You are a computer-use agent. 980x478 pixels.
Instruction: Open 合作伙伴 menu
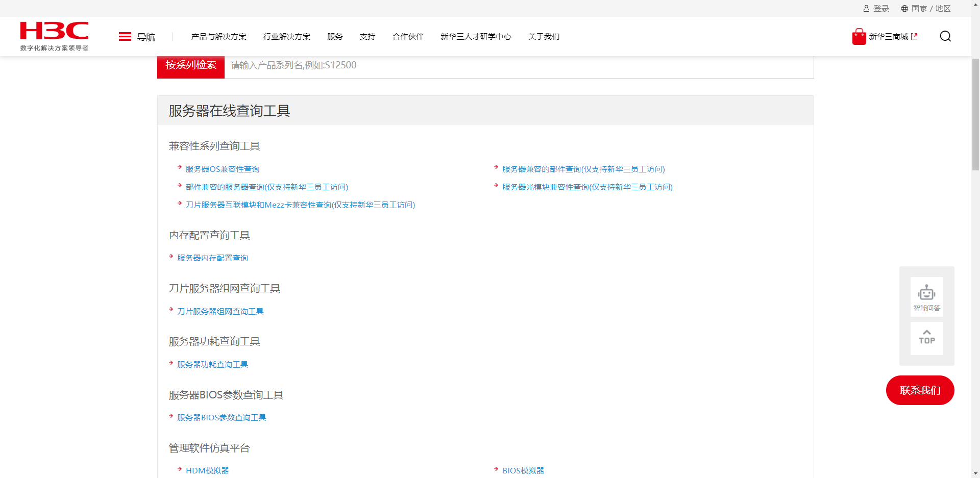[x=408, y=37]
